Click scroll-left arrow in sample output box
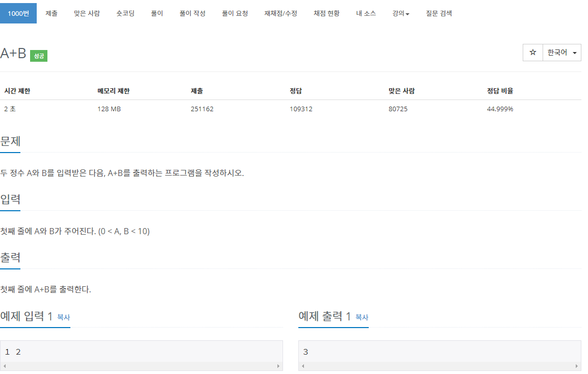The width and height of the screenshot is (588, 374). (303, 366)
